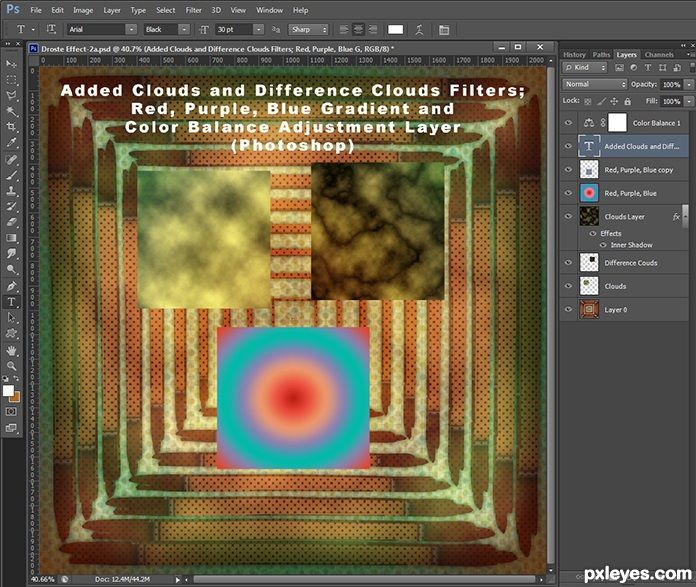Select the Clone Stamp tool

pos(11,191)
